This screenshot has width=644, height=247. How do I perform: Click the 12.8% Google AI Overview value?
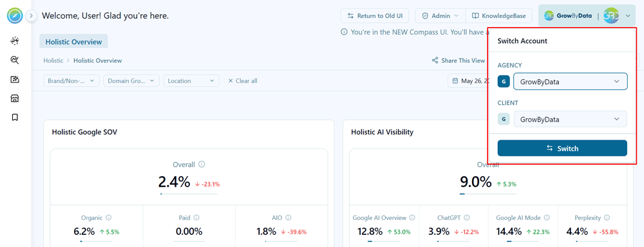(x=370, y=232)
